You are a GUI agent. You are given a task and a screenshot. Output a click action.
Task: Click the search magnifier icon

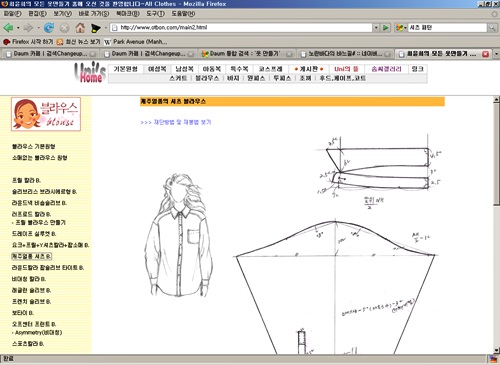click(x=492, y=28)
